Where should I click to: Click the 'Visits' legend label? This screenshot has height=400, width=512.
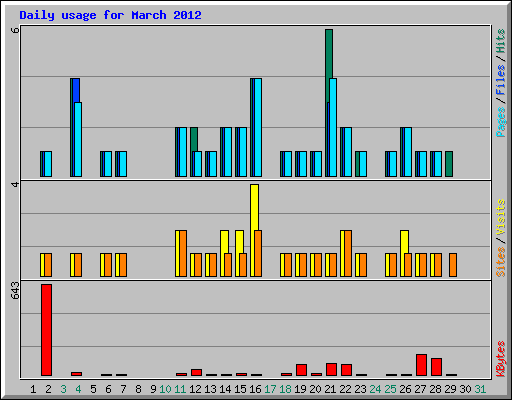pos(500,217)
